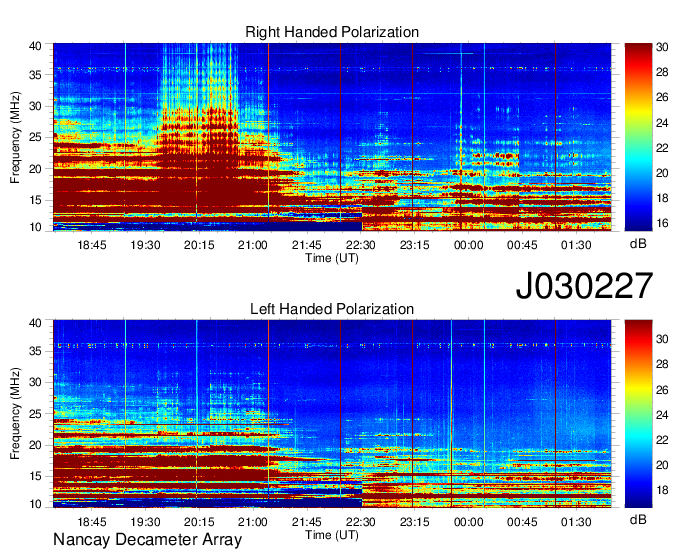
Task: Click the 00:45 tick on upper plot
Action: pos(522,245)
